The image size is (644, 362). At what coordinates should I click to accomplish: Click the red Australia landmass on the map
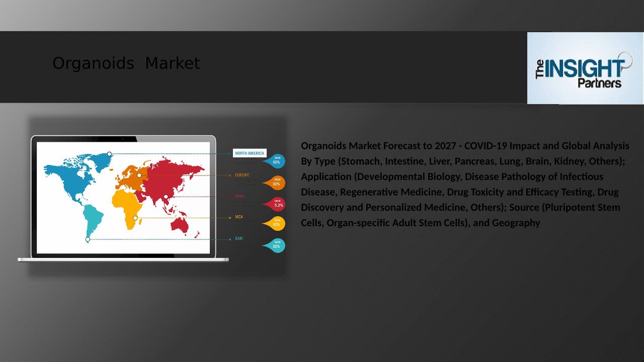(180, 226)
